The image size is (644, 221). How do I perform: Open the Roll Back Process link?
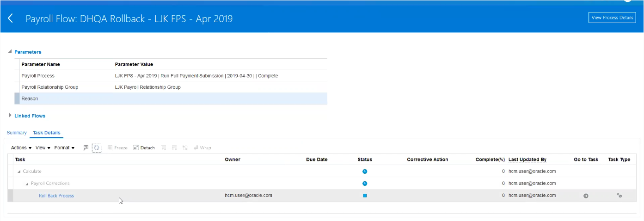[56, 196]
